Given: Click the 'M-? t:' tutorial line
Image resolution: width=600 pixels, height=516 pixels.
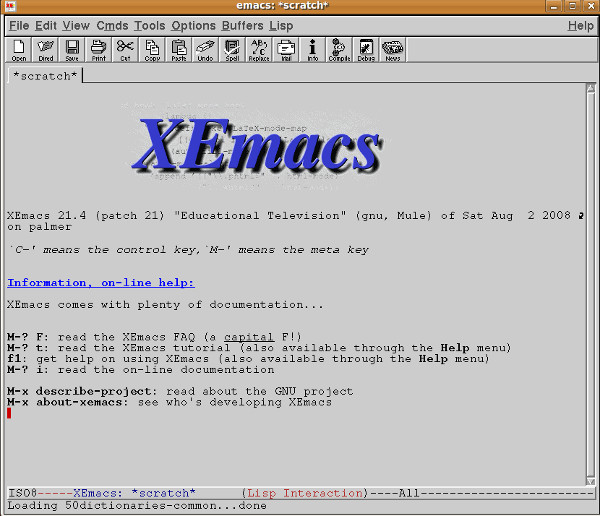Looking at the screenshot, I should pyautogui.click(x=259, y=348).
